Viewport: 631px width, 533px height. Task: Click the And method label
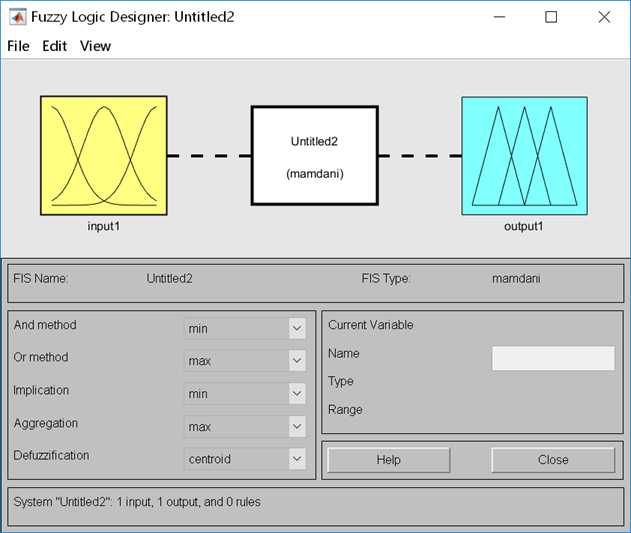[45, 325]
